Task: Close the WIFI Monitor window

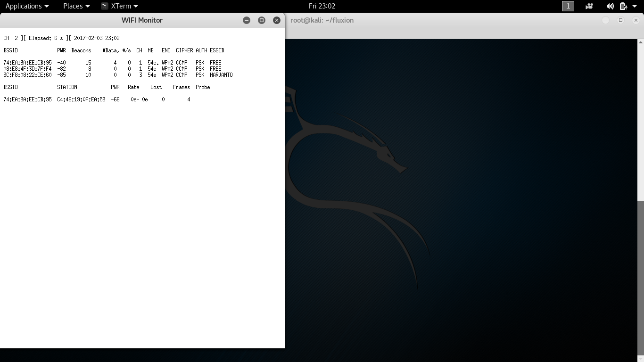Action: tap(277, 20)
